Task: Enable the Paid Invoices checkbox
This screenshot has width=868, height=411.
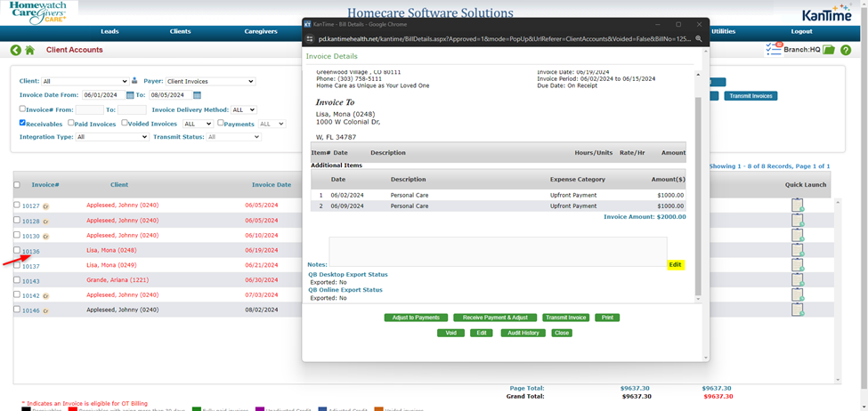Action: (70, 124)
